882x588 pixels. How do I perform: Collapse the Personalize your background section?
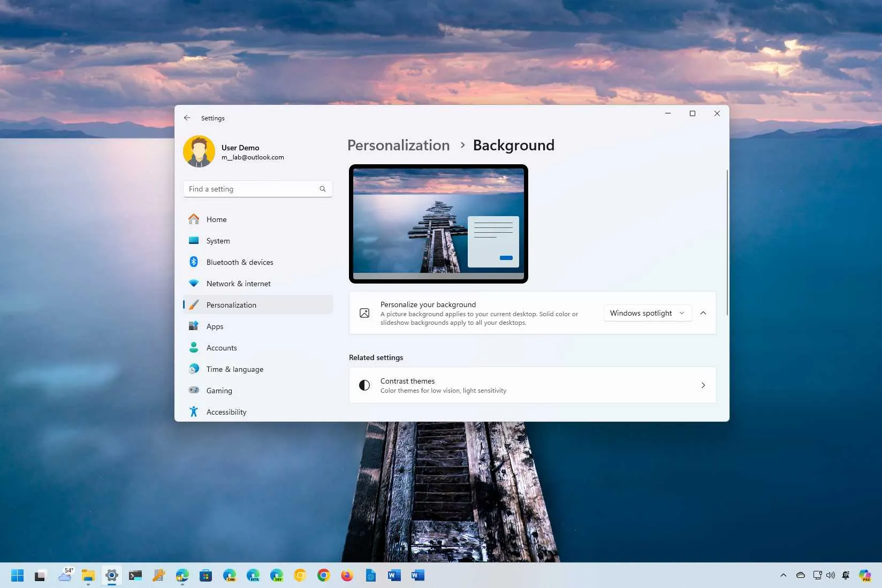pos(703,313)
